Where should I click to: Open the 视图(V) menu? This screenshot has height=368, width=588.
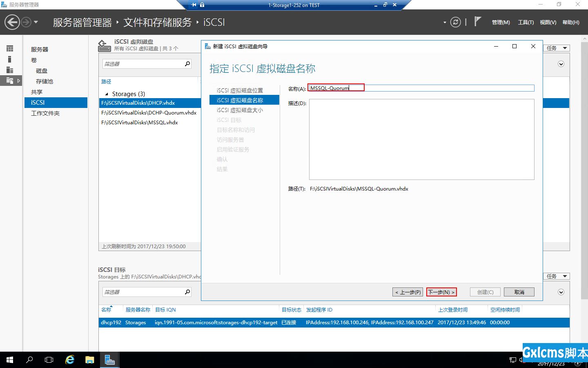[x=548, y=22]
